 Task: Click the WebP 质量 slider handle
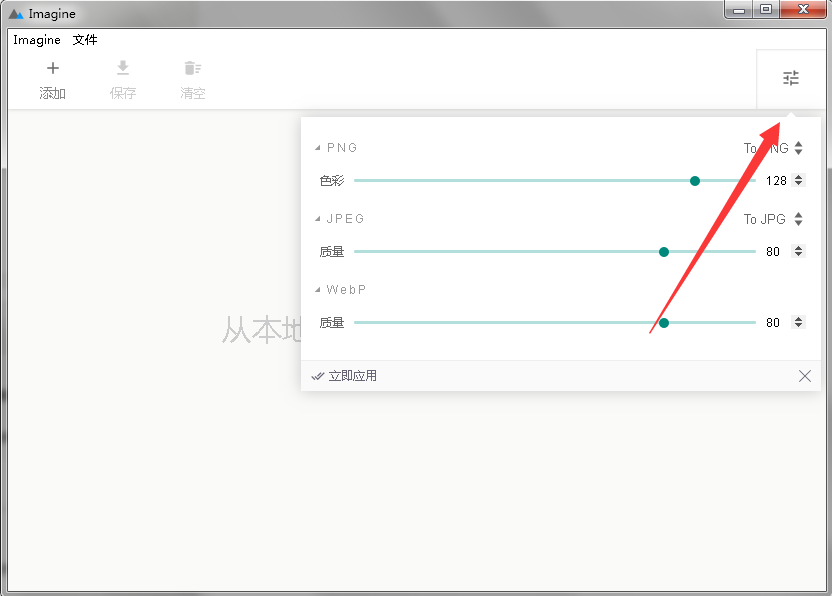click(x=663, y=323)
